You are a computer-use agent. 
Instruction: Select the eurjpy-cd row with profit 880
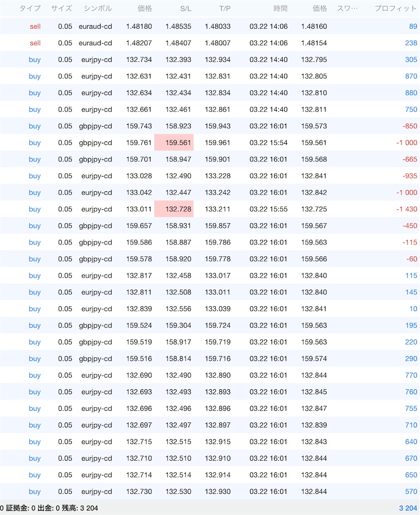point(210,93)
